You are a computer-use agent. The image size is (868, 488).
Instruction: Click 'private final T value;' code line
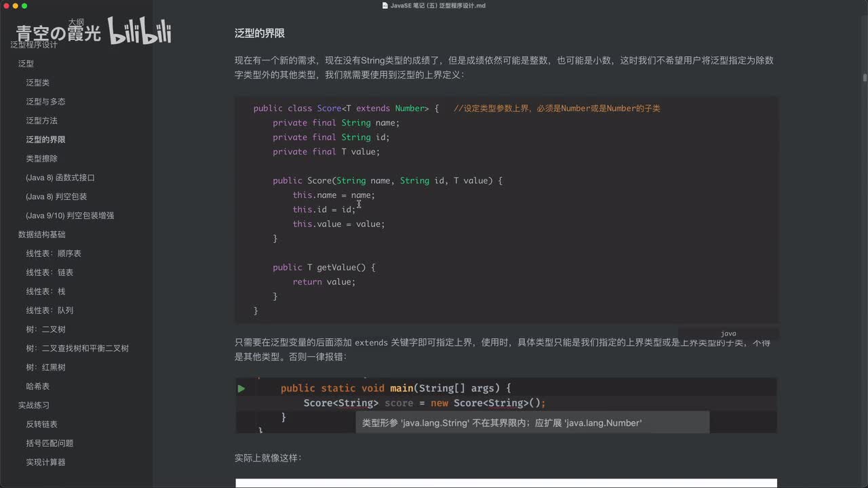[x=326, y=152]
